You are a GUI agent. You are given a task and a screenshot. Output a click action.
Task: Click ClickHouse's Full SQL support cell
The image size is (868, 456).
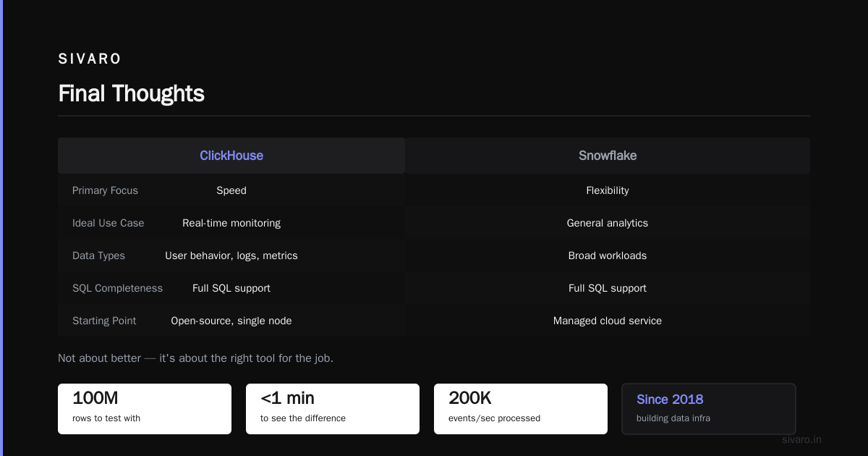tap(231, 288)
